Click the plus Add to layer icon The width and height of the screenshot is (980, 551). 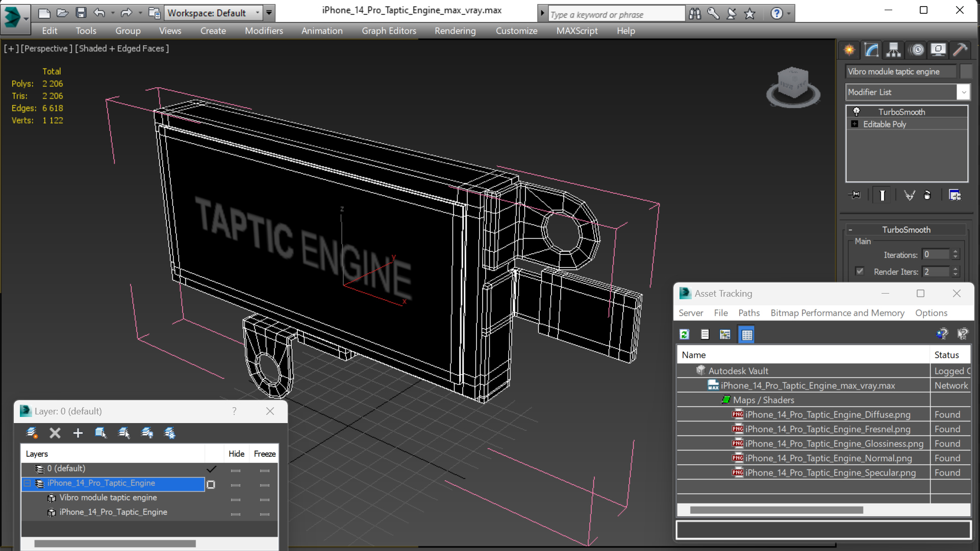click(78, 433)
